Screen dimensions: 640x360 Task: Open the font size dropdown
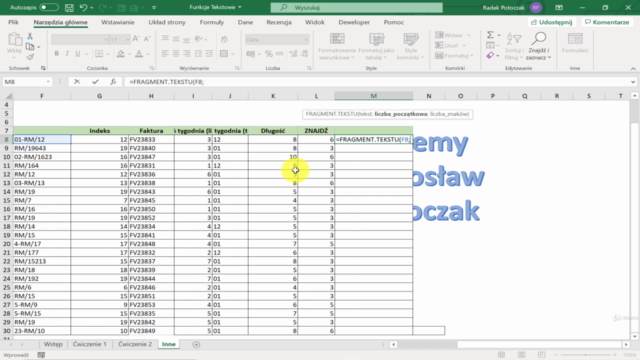(x=127, y=40)
